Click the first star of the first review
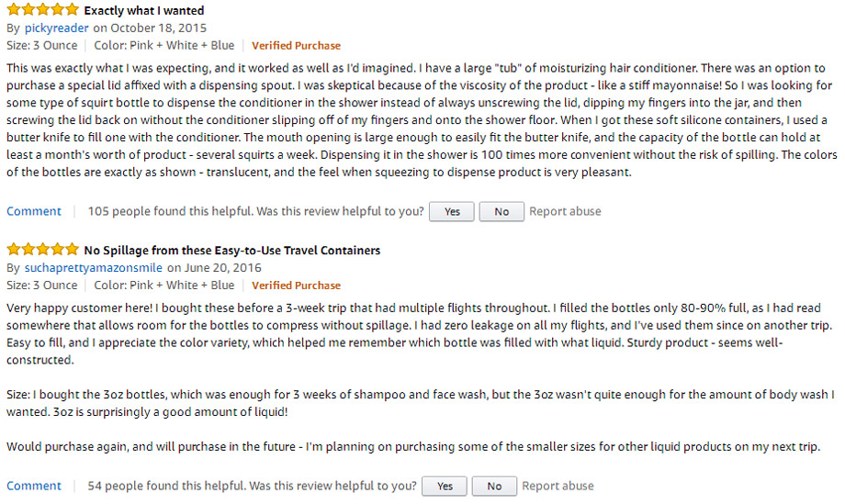This screenshot has height=504, width=845. coord(14,9)
